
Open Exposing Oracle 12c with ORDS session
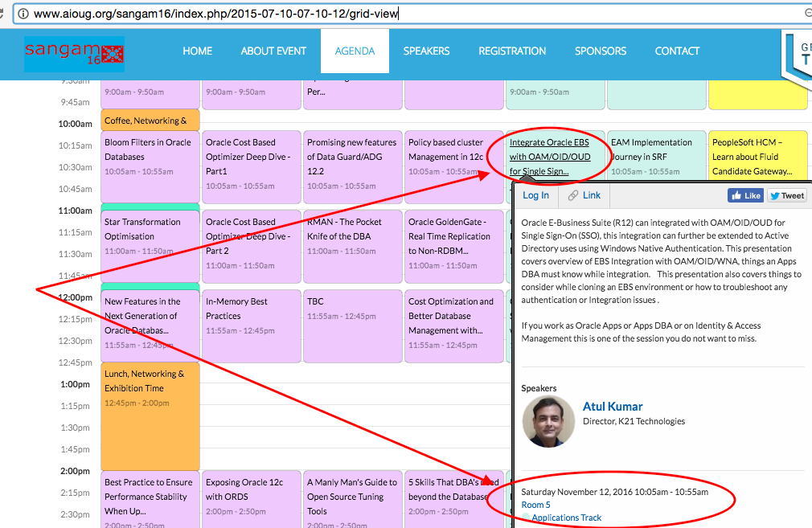point(251,500)
